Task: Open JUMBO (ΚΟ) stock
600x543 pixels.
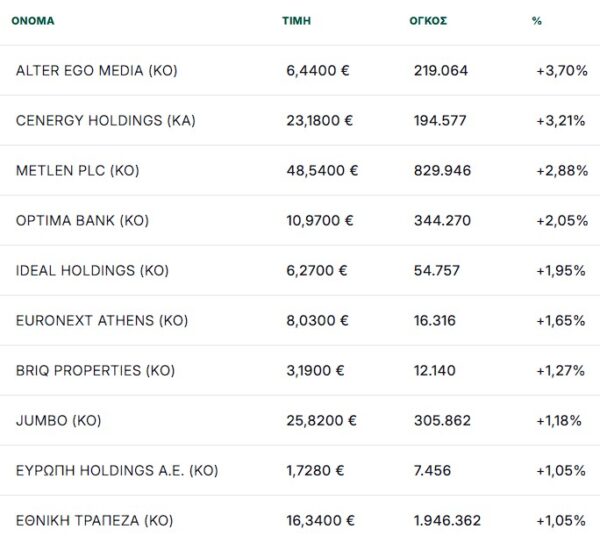Action: (x=59, y=421)
